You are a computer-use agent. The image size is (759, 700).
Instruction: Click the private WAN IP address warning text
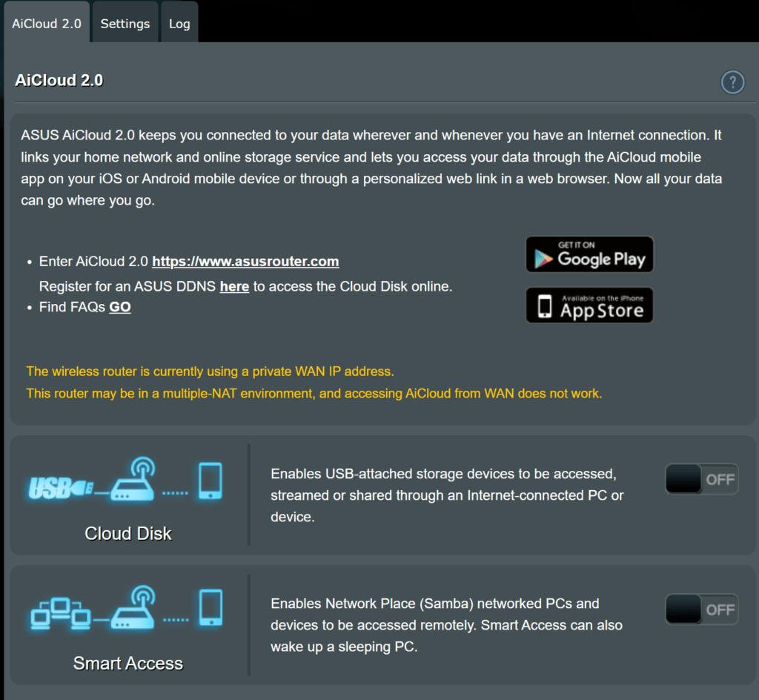click(x=210, y=372)
